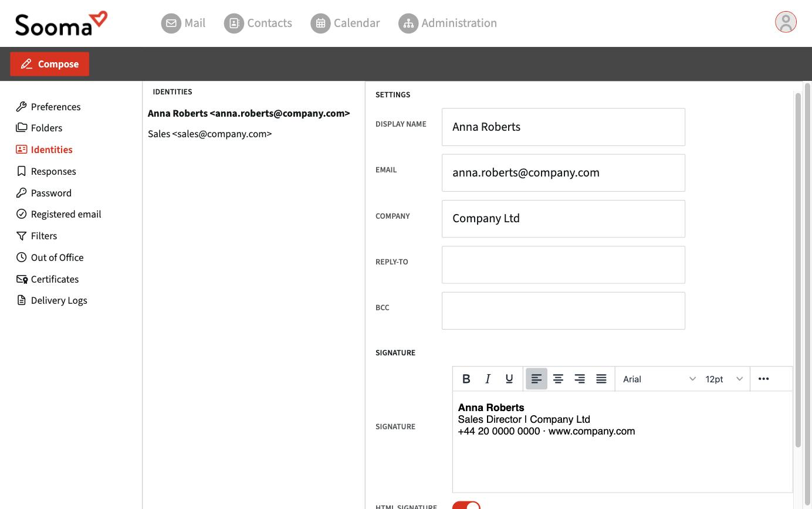The image size is (812, 509).
Task: Toggle italic formatting in signature editor
Action: pyautogui.click(x=488, y=379)
